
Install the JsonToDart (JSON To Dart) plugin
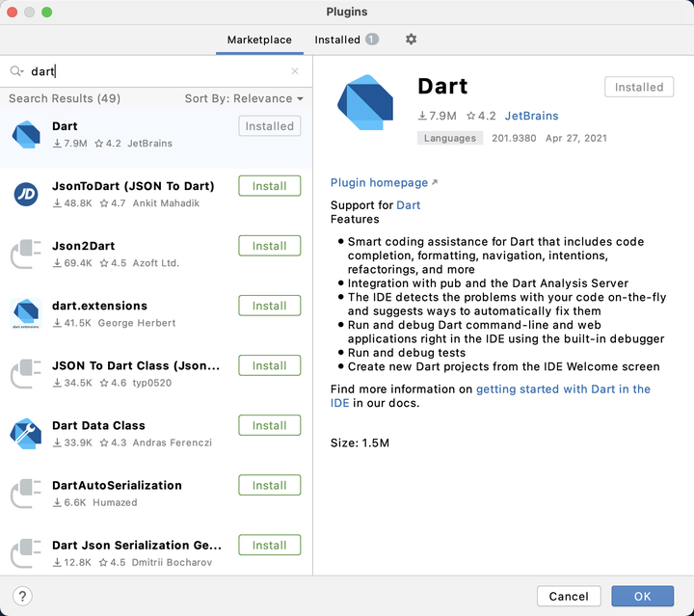270,186
